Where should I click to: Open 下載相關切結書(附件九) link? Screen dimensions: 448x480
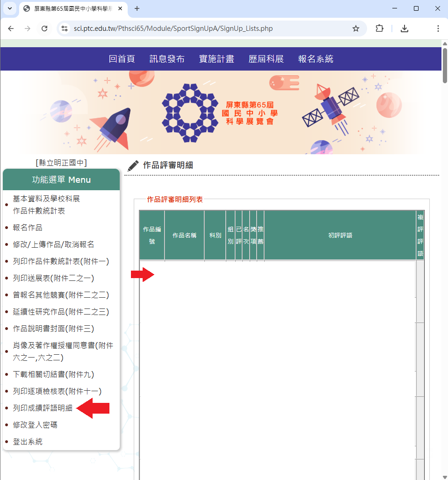click(53, 374)
